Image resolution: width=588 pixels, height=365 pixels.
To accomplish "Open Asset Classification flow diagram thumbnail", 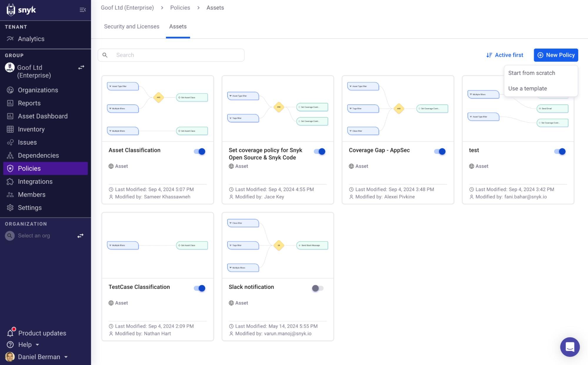I will (x=158, y=109).
